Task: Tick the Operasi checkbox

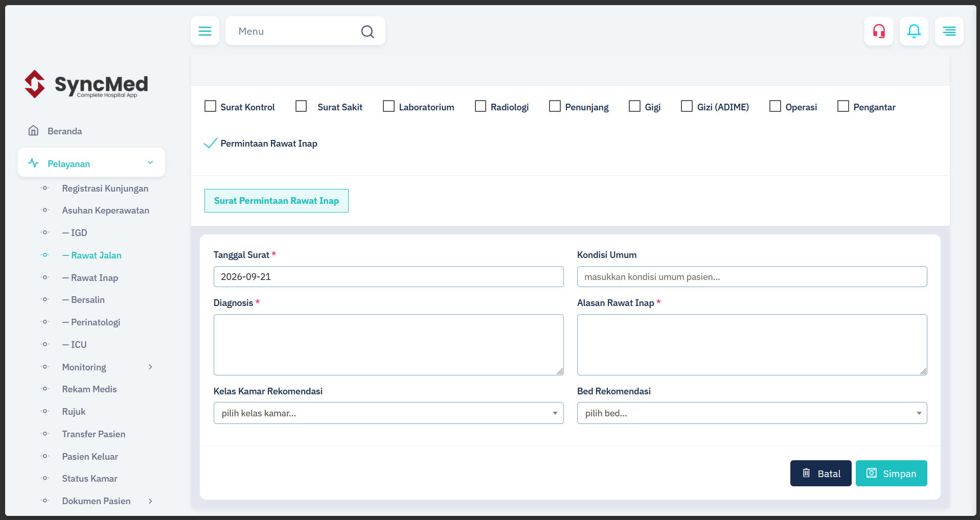Action: (775, 106)
